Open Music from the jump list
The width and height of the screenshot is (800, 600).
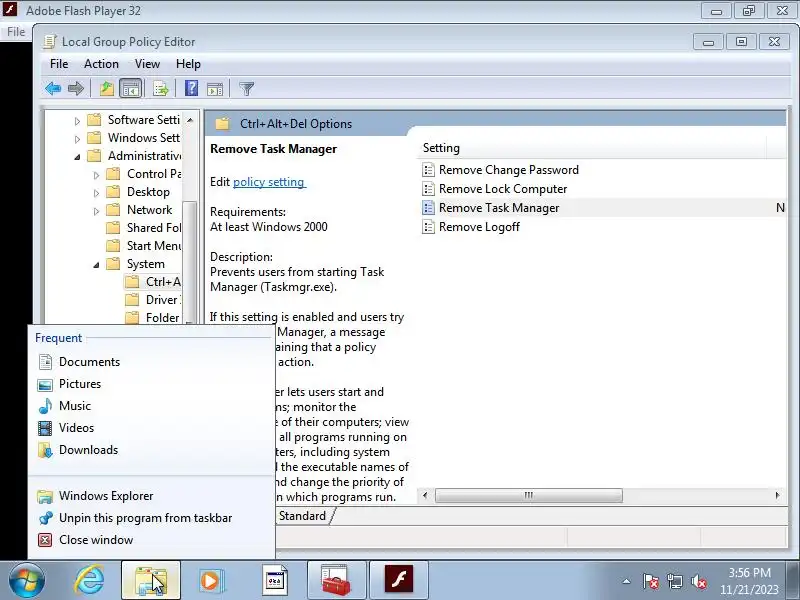click(152, 406)
